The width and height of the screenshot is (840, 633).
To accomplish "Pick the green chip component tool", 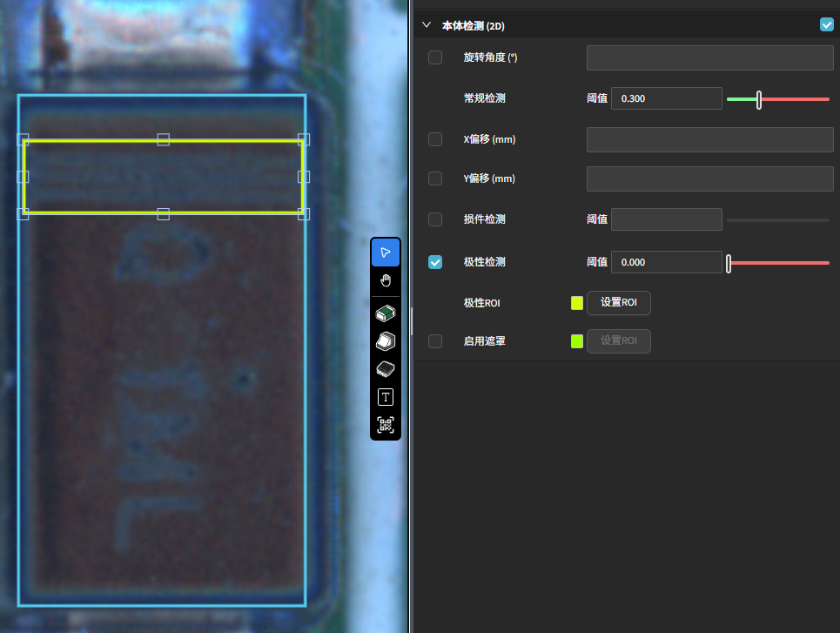I will click(x=386, y=313).
